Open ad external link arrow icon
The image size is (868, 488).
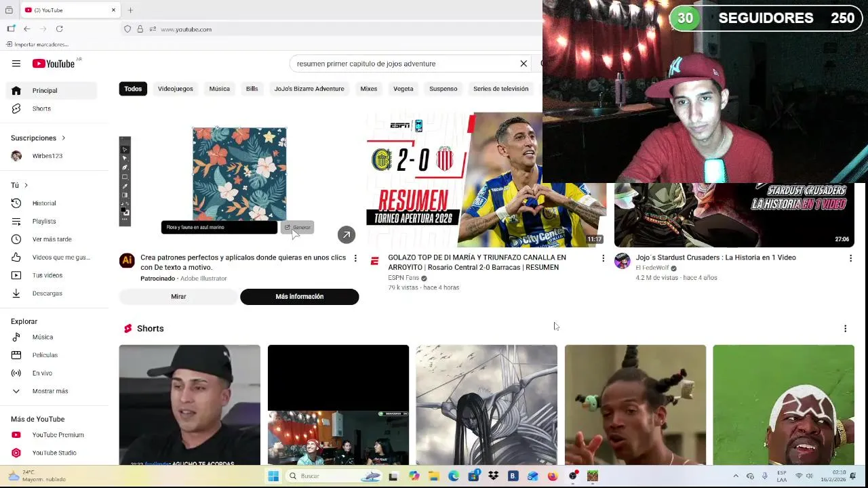click(x=347, y=235)
